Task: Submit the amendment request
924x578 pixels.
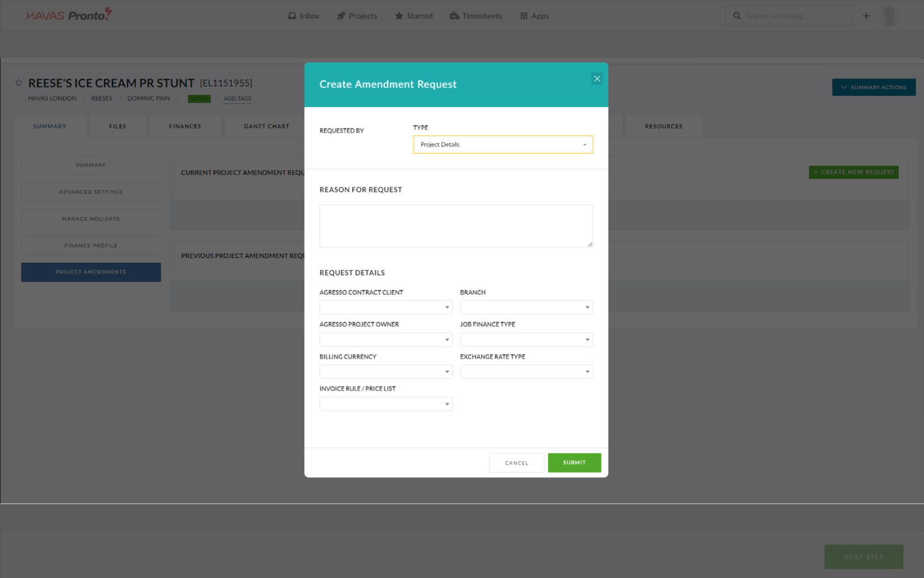Action: tap(574, 462)
